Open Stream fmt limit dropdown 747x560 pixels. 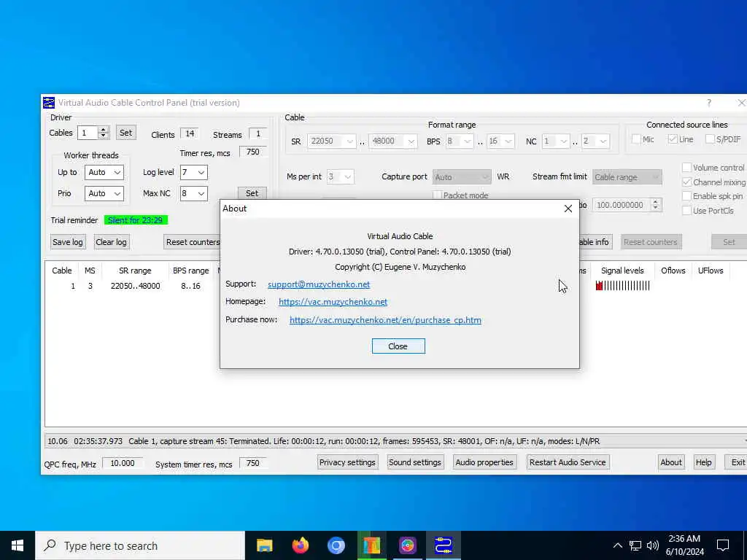click(x=627, y=176)
